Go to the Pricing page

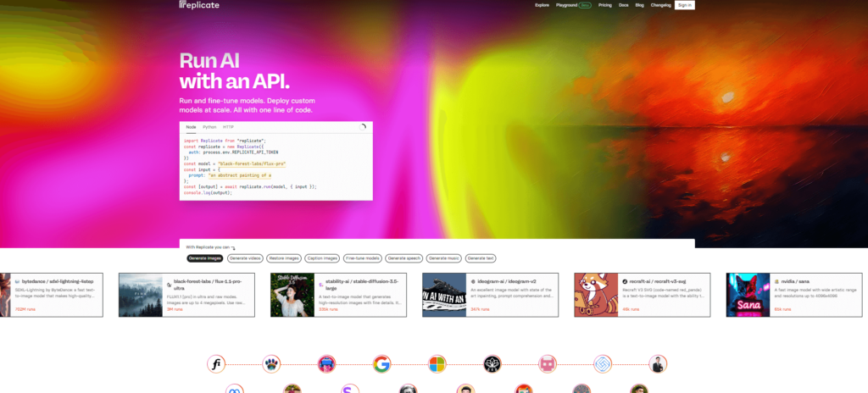605,5
